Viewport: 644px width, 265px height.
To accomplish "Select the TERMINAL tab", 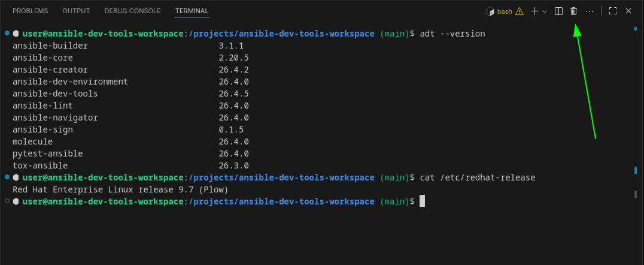I will (192, 11).
